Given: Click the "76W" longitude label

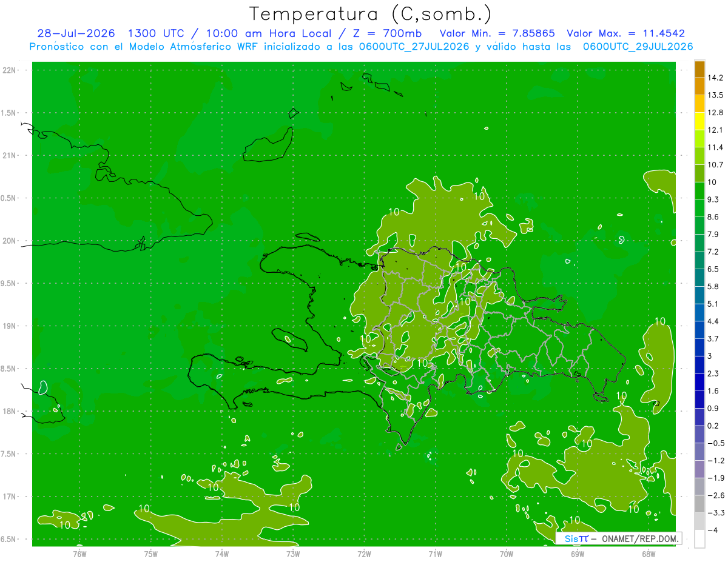Looking at the screenshot, I should (79, 554).
